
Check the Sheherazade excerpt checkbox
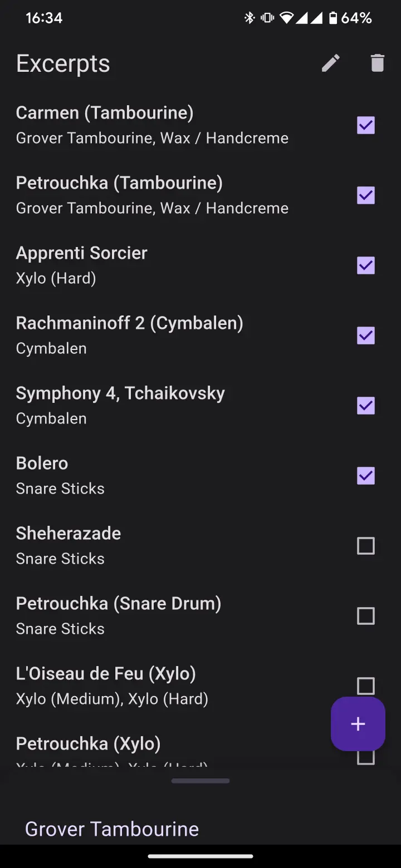[x=365, y=546]
